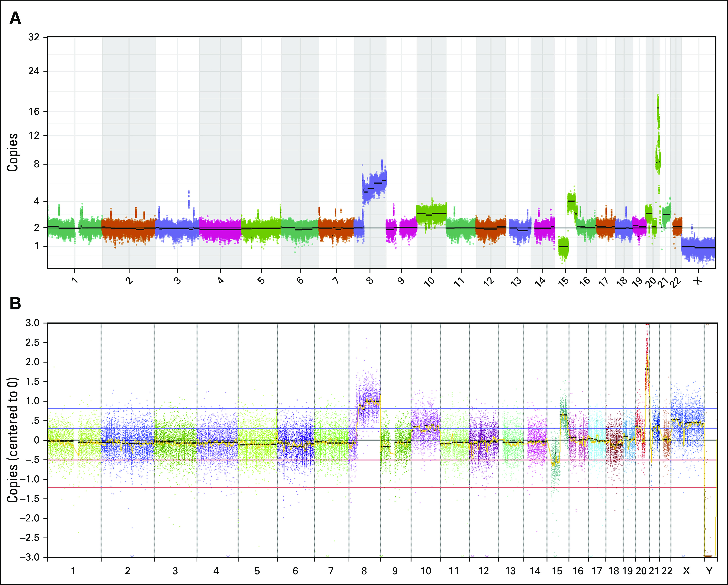Click chromosome 18 label under panel B
The width and height of the screenshot is (728, 585).
614,571
